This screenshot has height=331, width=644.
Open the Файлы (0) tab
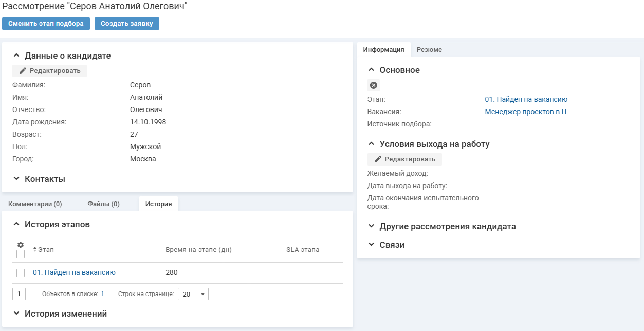(103, 204)
